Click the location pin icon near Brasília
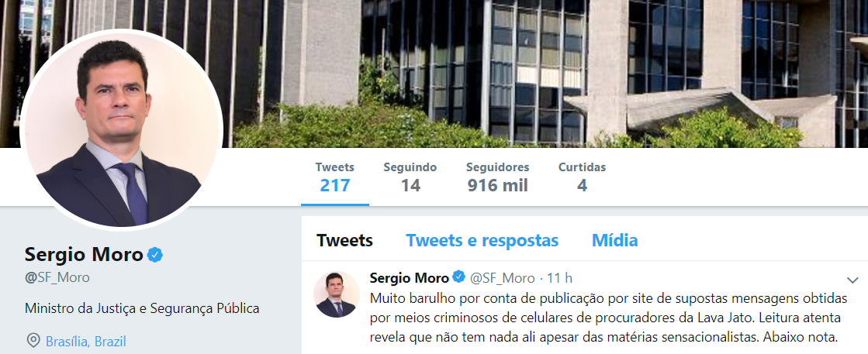Screen dimensions: 868x354 [x=33, y=340]
